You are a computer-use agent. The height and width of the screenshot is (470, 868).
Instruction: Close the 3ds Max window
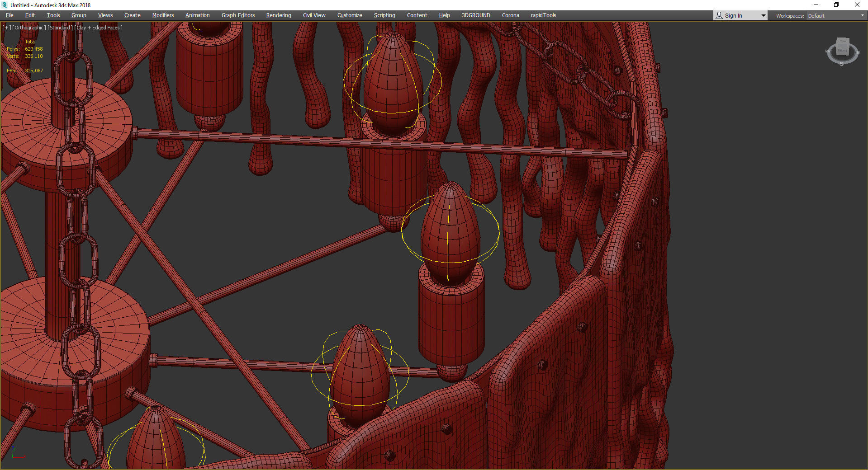(x=857, y=5)
